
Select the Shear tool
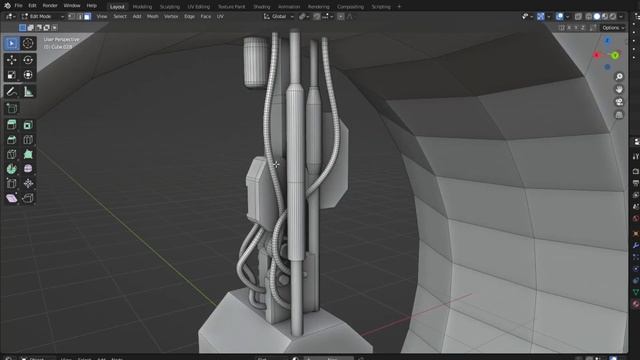pos(11,198)
